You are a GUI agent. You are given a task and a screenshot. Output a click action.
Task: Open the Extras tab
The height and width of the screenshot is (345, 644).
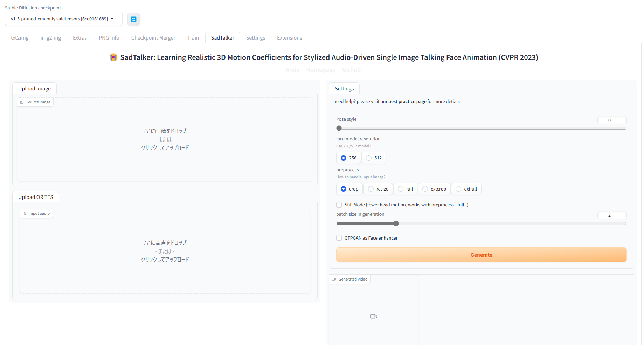click(80, 38)
